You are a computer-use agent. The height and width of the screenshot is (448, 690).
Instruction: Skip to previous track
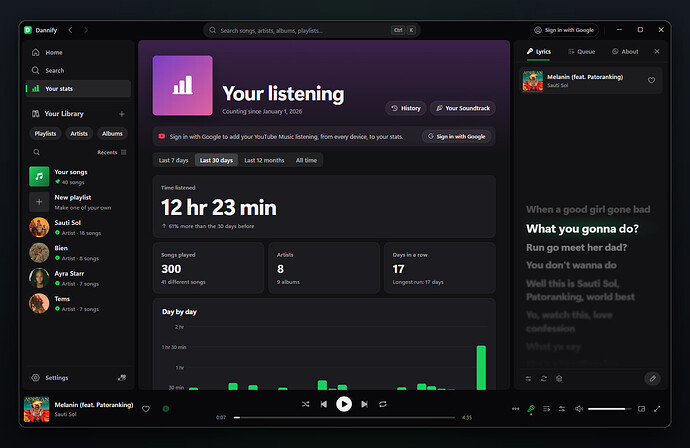point(324,404)
